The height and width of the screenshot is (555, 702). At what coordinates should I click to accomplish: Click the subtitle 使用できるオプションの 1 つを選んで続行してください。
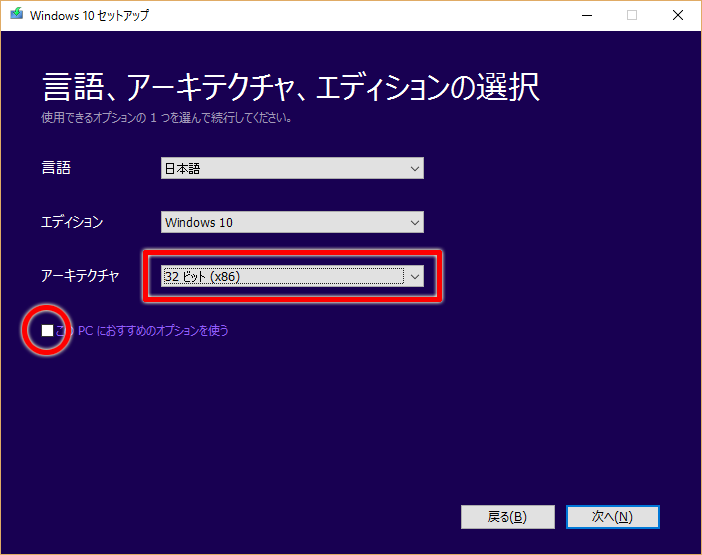(x=167, y=118)
